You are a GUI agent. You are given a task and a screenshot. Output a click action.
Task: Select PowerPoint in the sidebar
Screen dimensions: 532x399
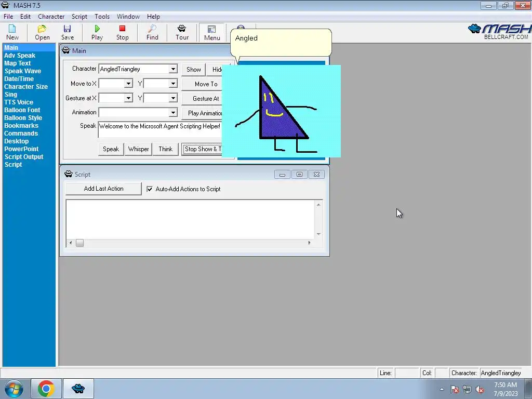coord(21,149)
